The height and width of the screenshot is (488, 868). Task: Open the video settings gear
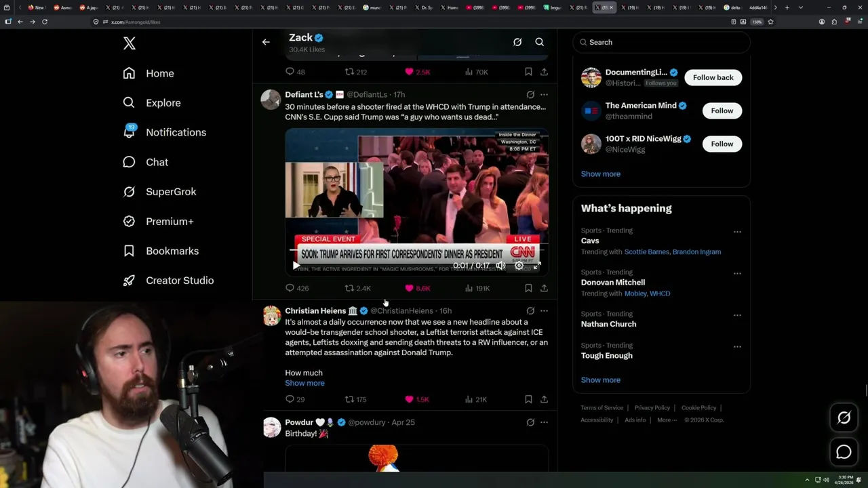click(x=519, y=266)
